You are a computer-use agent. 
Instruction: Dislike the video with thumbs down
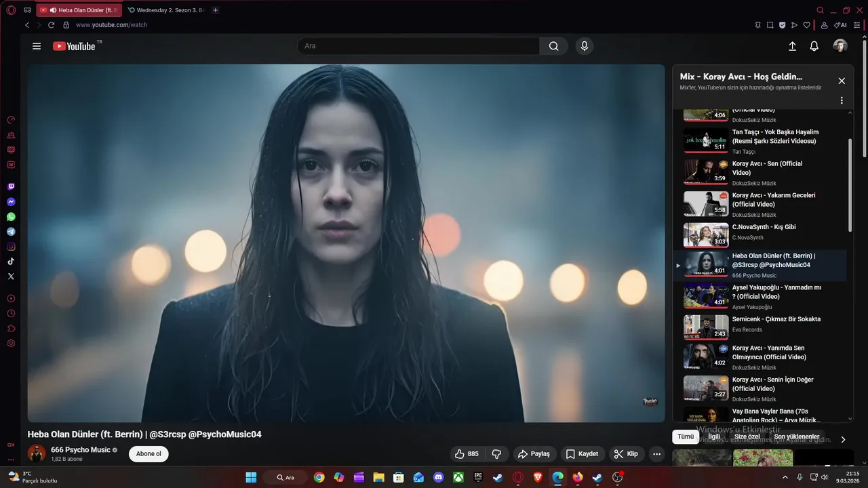point(496,454)
